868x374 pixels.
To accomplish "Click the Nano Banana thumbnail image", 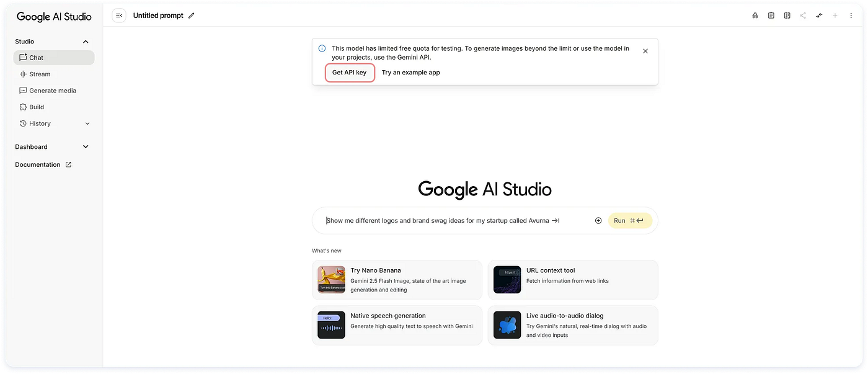I will pos(331,280).
